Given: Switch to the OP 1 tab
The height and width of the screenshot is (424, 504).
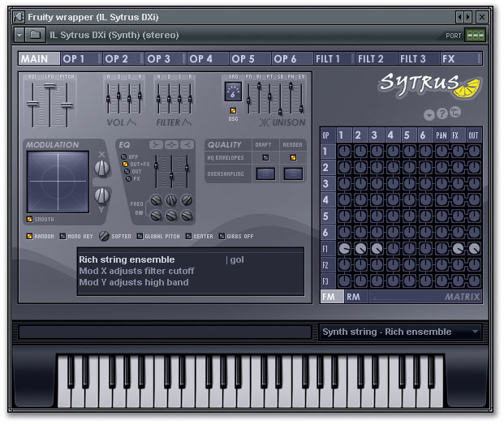Looking at the screenshot, I should click(x=81, y=58).
